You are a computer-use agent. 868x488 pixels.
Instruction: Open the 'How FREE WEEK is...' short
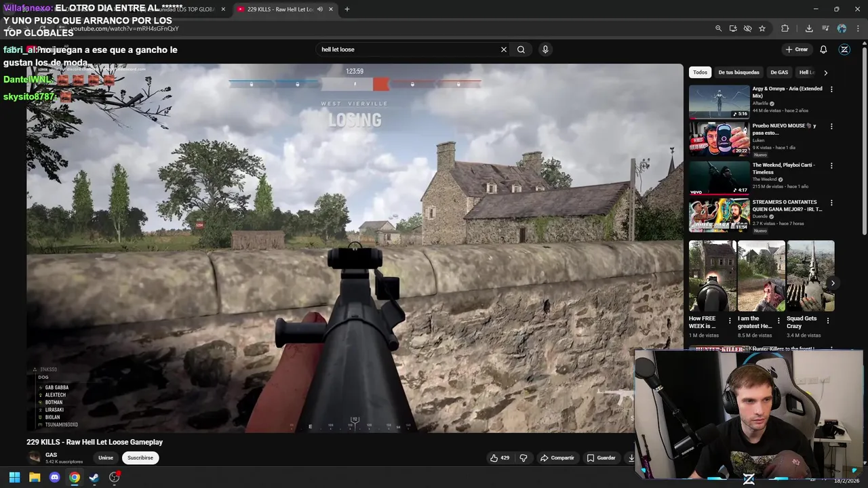pyautogui.click(x=712, y=276)
